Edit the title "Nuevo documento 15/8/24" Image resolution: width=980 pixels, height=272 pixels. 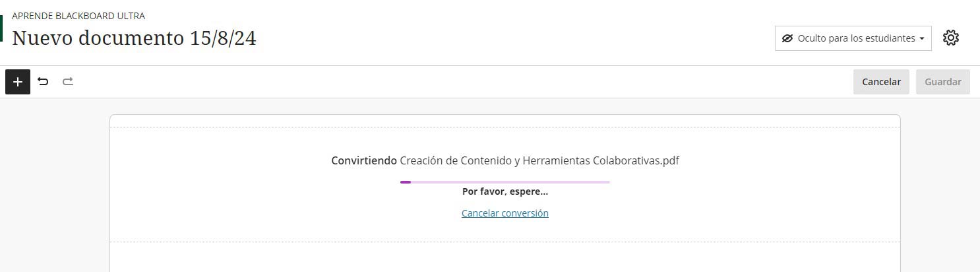click(x=134, y=38)
